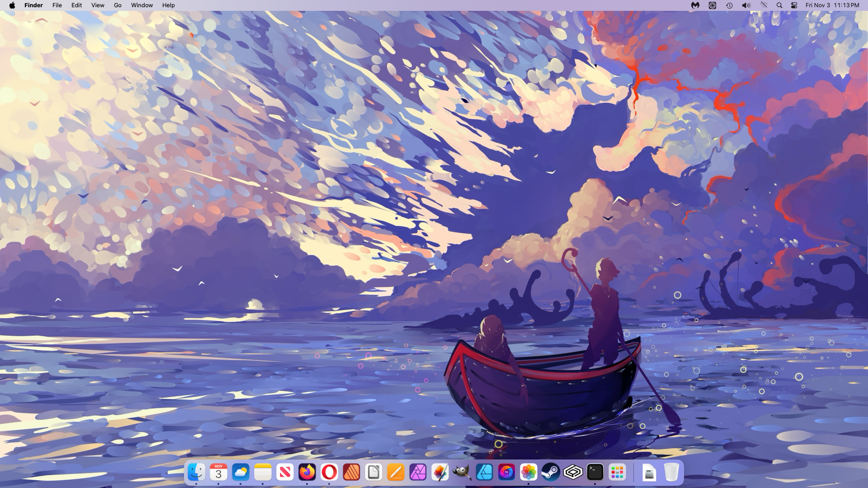The height and width of the screenshot is (488, 868).
Task: Click the Malwarebytes menu bar icon
Action: (x=695, y=5)
